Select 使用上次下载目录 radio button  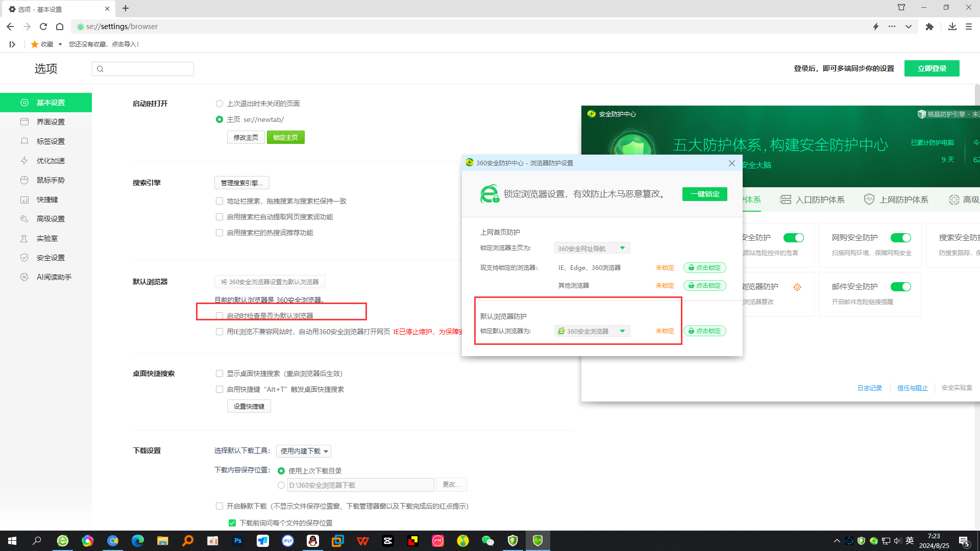click(x=281, y=471)
